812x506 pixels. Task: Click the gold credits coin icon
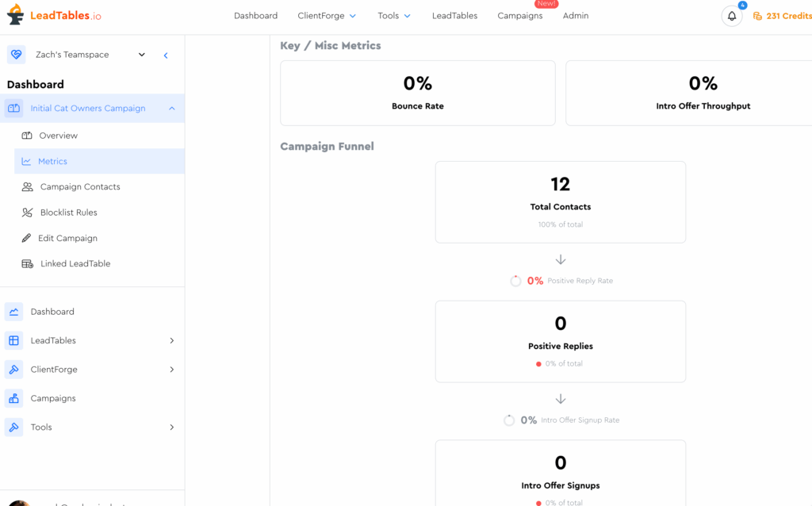click(757, 16)
